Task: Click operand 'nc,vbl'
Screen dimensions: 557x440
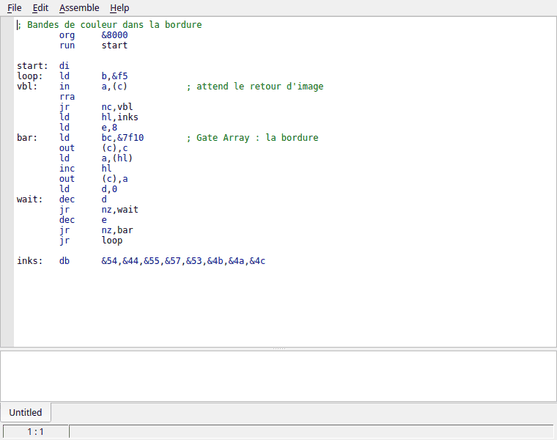Action: [x=117, y=107]
